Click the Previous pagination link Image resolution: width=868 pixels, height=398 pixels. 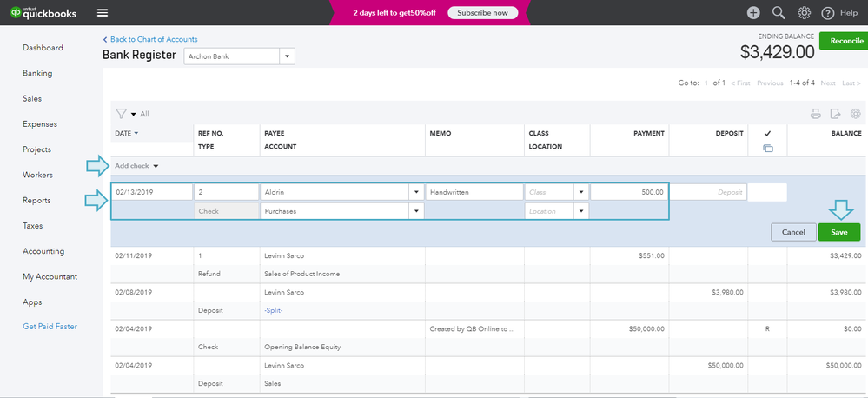[770, 83]
